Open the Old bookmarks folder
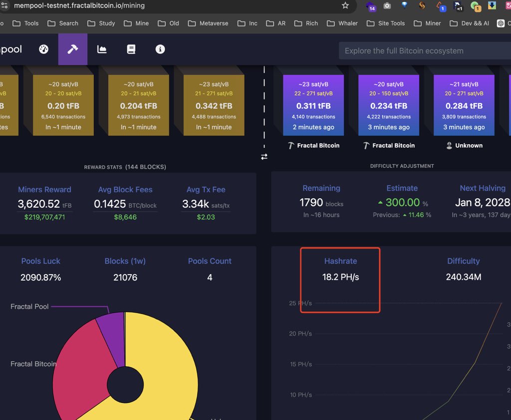511x420 pixels. pyautogui.click(x=168, y=23)
